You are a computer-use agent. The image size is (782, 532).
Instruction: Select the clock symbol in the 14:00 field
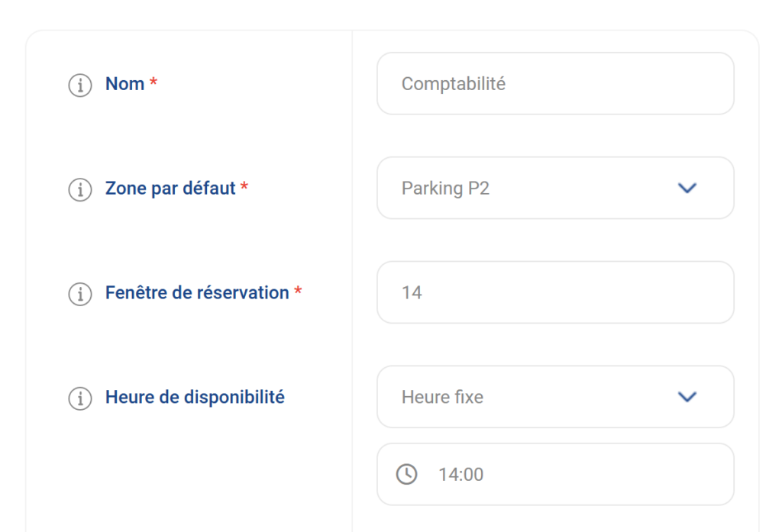(x=408, y=474)
